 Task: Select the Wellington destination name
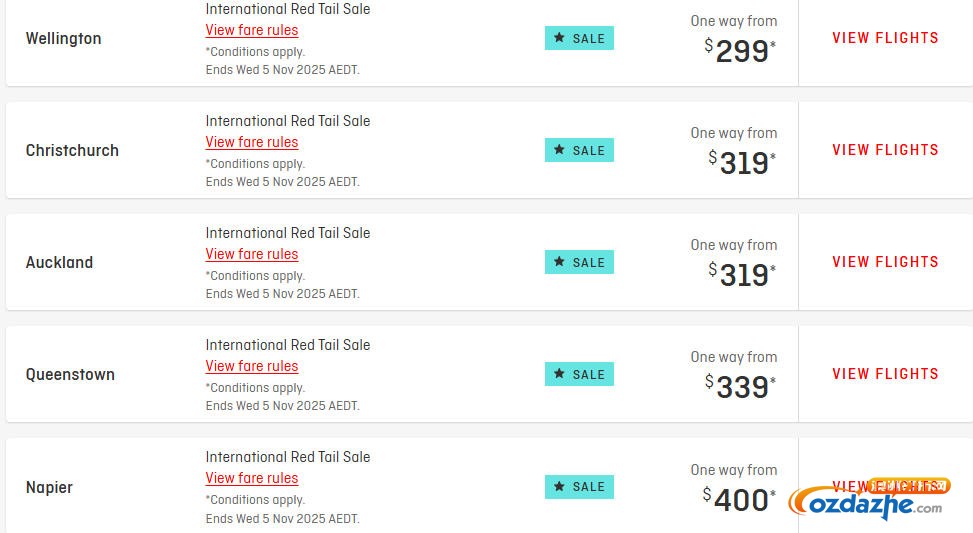pyautogui.click(x=63, y=39)
